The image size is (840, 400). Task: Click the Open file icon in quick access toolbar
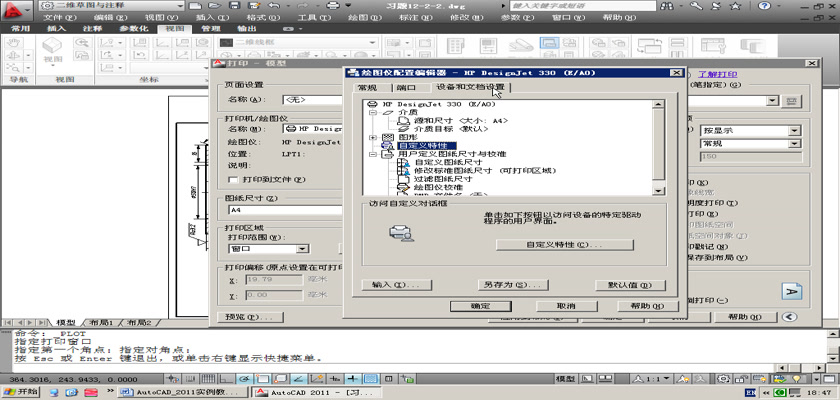[x=215, y=6]
